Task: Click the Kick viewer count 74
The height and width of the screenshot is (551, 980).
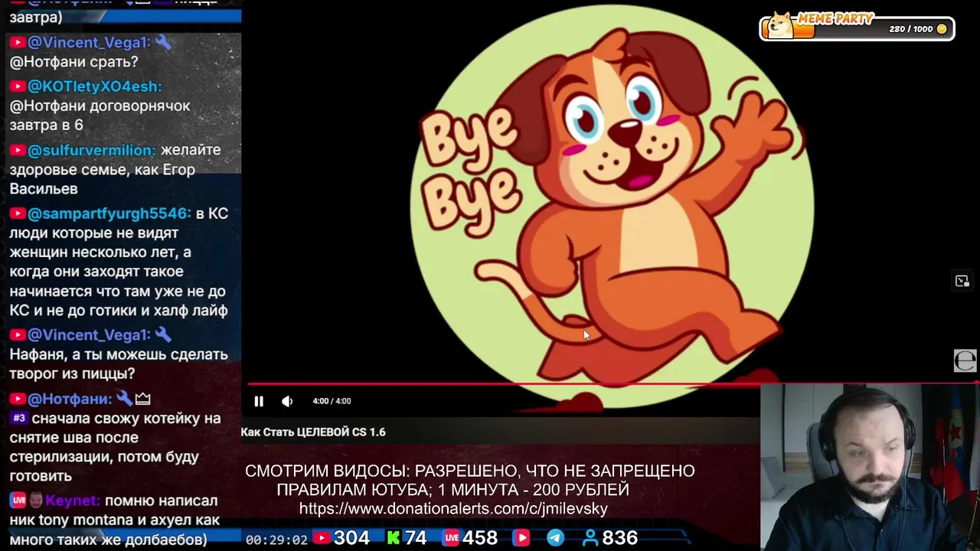Action: (x=416, y=538)
